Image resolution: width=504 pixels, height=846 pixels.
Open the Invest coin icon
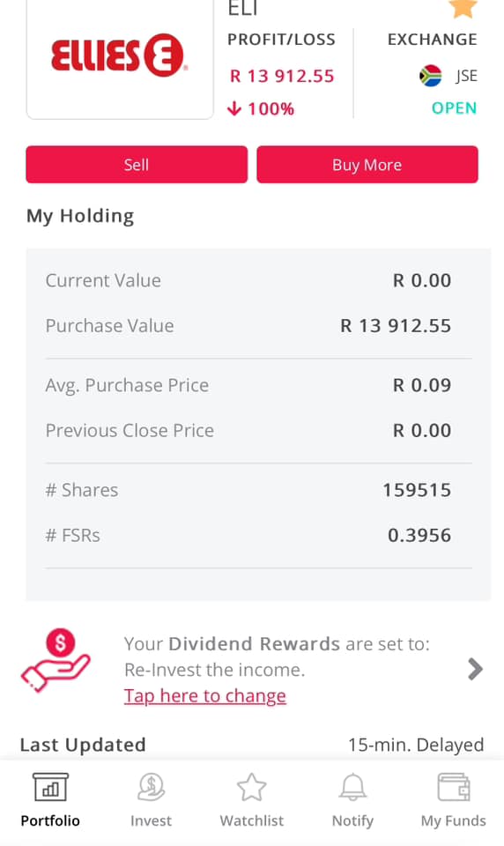coord(151,787)
